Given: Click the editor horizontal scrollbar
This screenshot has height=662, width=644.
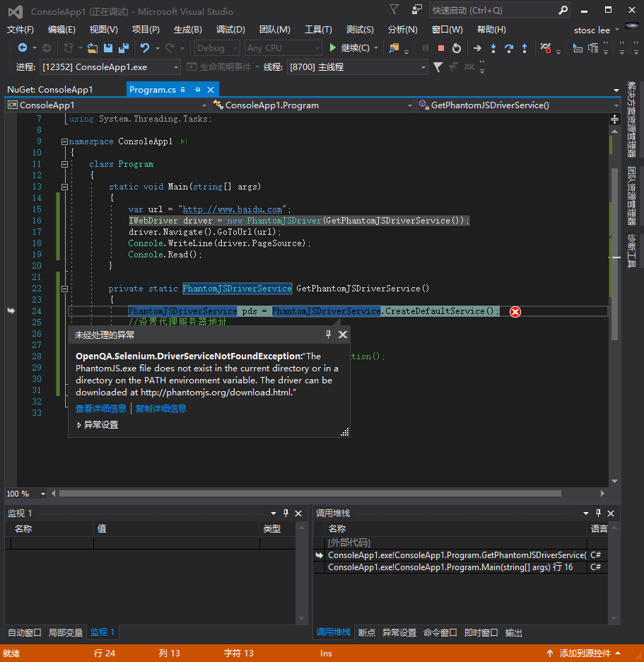Looking at the screenshot, I should coord(310,494).
